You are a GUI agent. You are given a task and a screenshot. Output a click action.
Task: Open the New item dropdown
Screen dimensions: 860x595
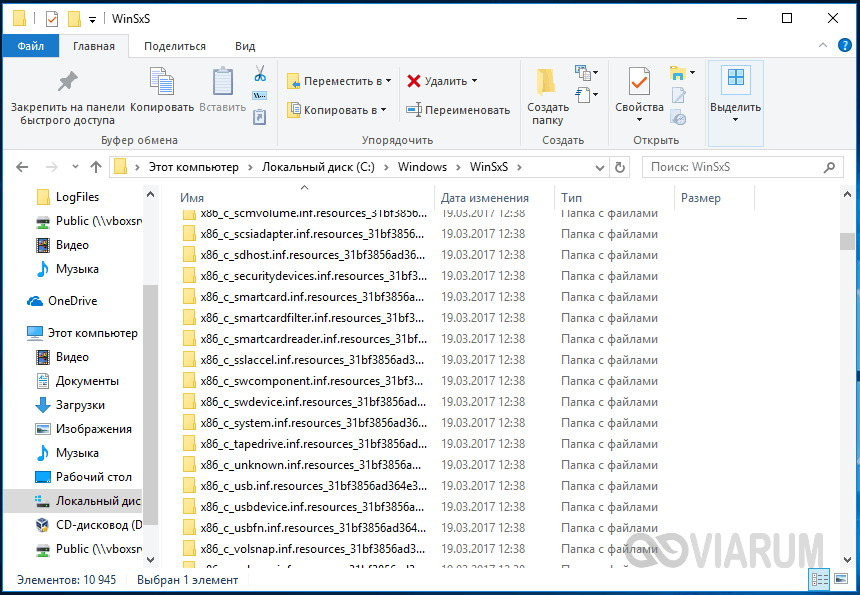[586, 72]
